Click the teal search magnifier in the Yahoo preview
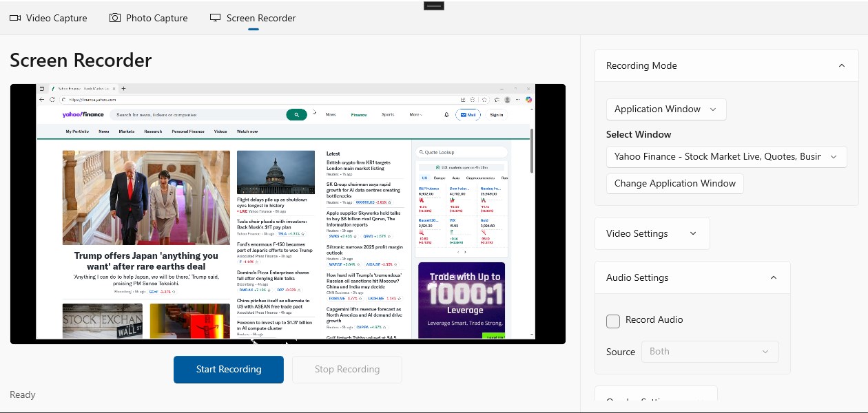The height and width of the screenshot is (413, 868). (x=296, y=114)
